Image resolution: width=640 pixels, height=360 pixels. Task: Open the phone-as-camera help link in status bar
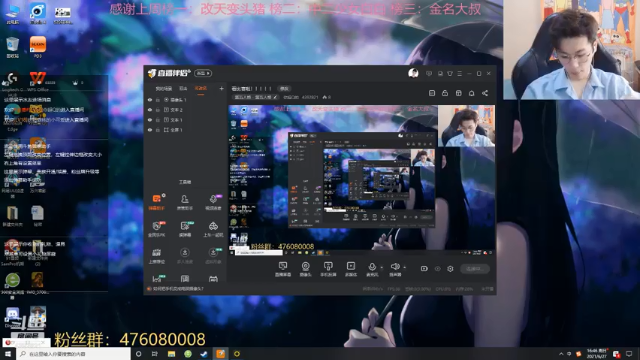[x=178, y=289]
